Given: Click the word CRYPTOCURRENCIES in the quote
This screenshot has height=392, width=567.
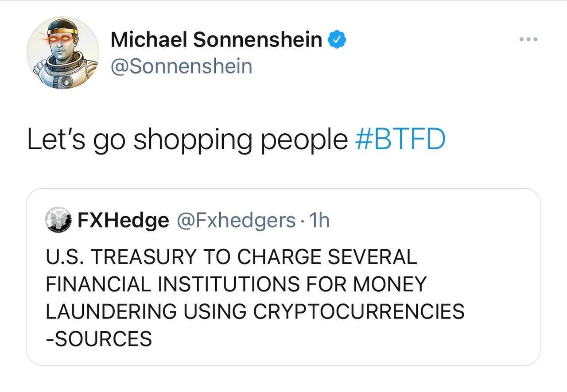Looking at the screenshot, I should point(359,311).
